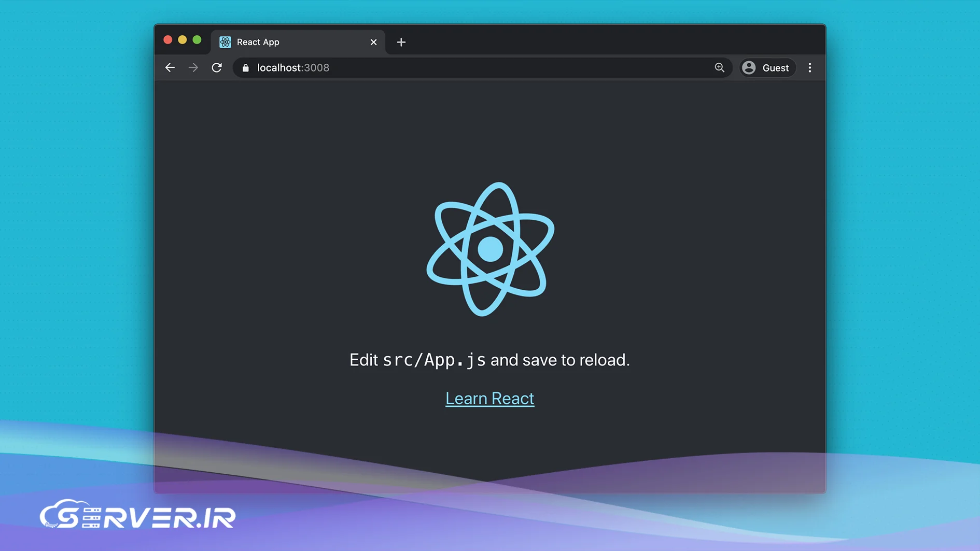Click the green maximize window button
980x551 pixels.
197,40
